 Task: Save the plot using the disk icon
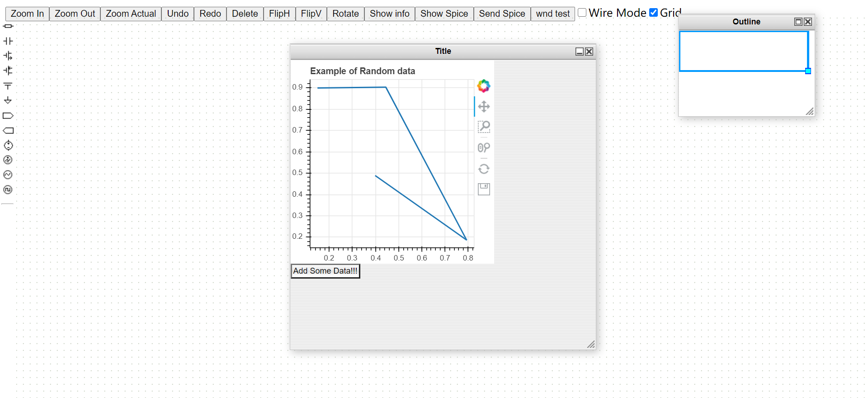tap(484, 189)
